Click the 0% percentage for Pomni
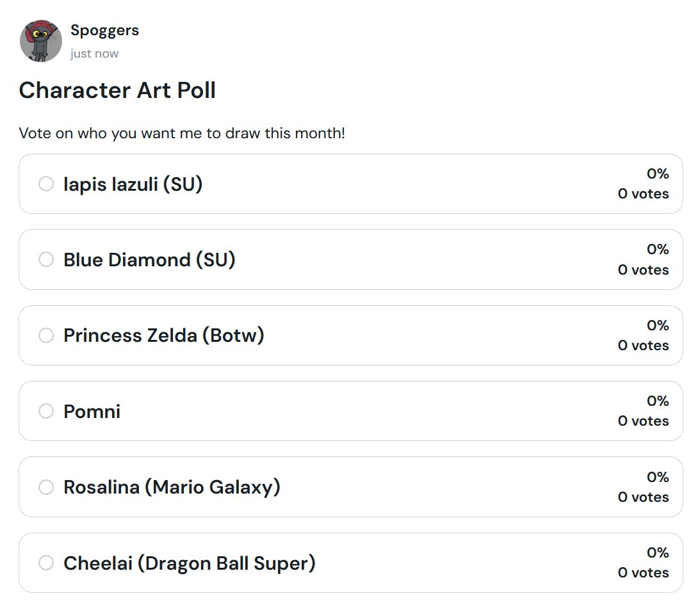The image size is (700, 603). 658,401
